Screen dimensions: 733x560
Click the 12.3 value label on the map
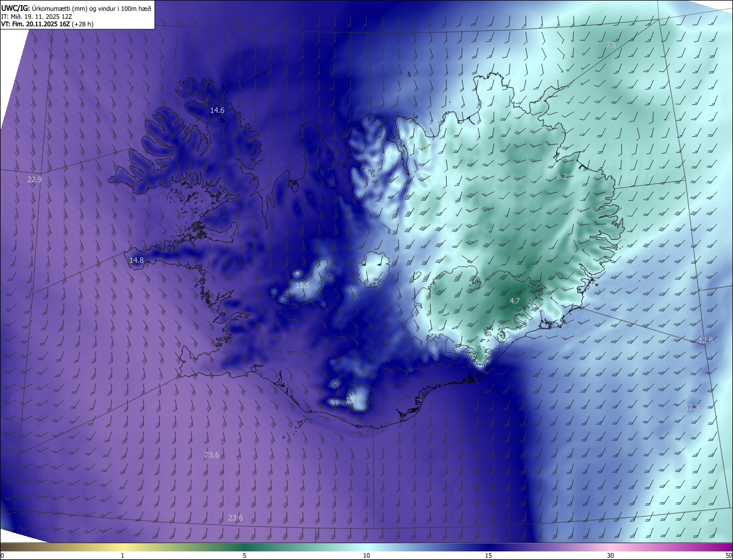[692, 407]
